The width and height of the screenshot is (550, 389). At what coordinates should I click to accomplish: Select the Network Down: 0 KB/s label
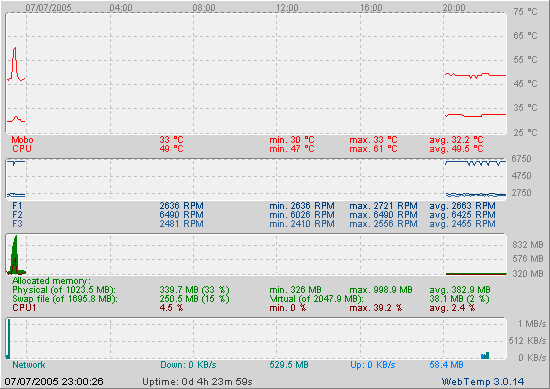point(188,365)
